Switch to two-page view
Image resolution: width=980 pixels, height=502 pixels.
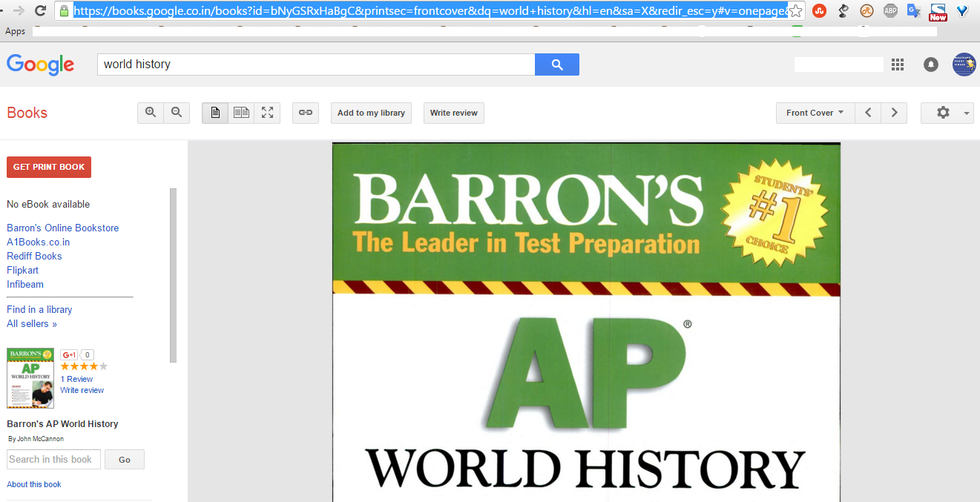click(241, 113)
